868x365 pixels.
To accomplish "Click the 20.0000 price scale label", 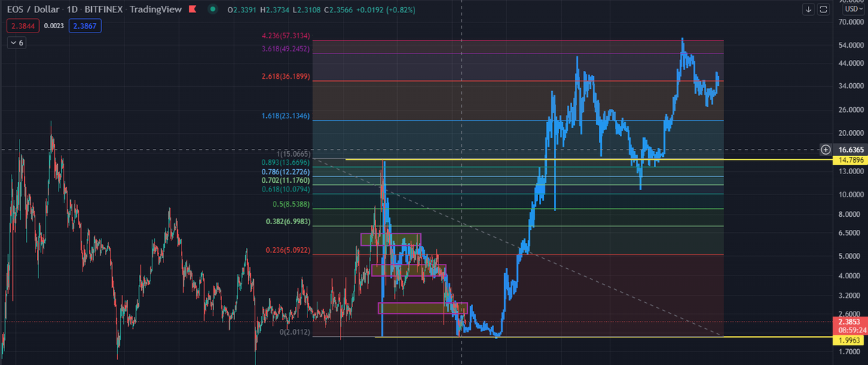I will 851,133.
